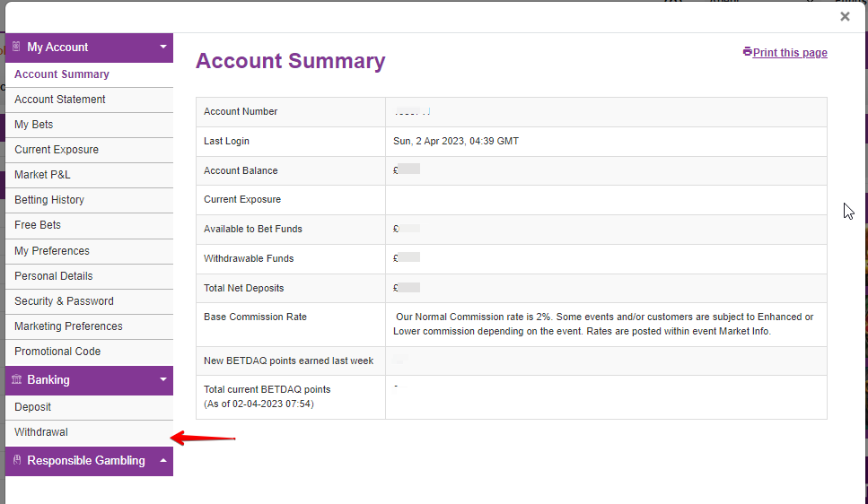Click the Withdrawable Funds label
The image size is (868, 504).
(249, 258)
